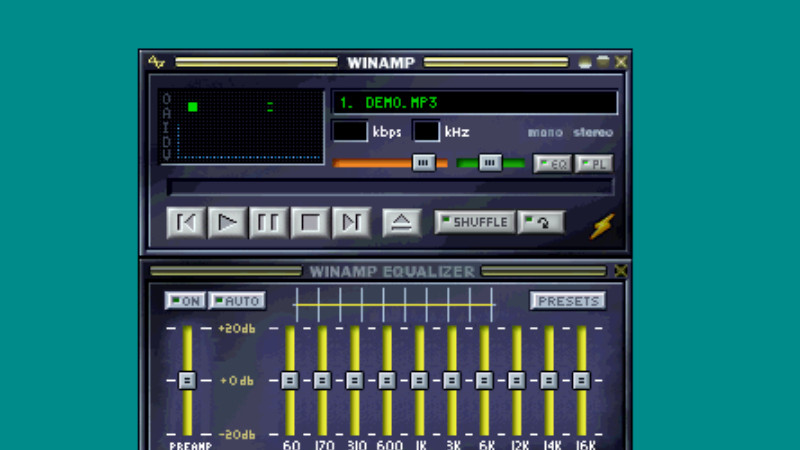Click the balance slider handle
The height and width of the screenshot is (450, 800).
coord(489,162)
